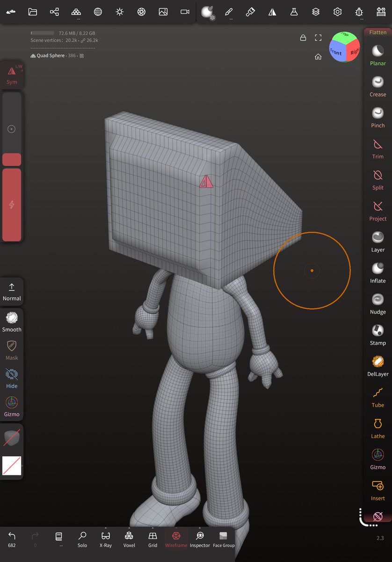
Task: Open the Camera menu
Action: pos(185,12)
